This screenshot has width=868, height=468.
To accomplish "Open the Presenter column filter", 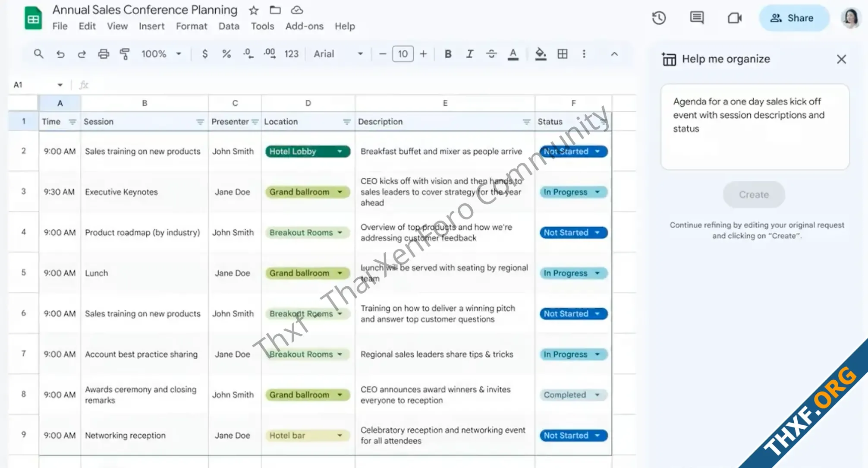I will coord(255,122).
